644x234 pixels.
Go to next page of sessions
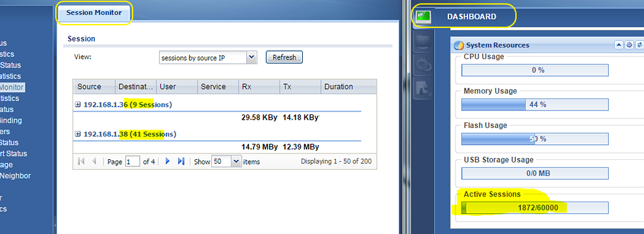[167, 161]
